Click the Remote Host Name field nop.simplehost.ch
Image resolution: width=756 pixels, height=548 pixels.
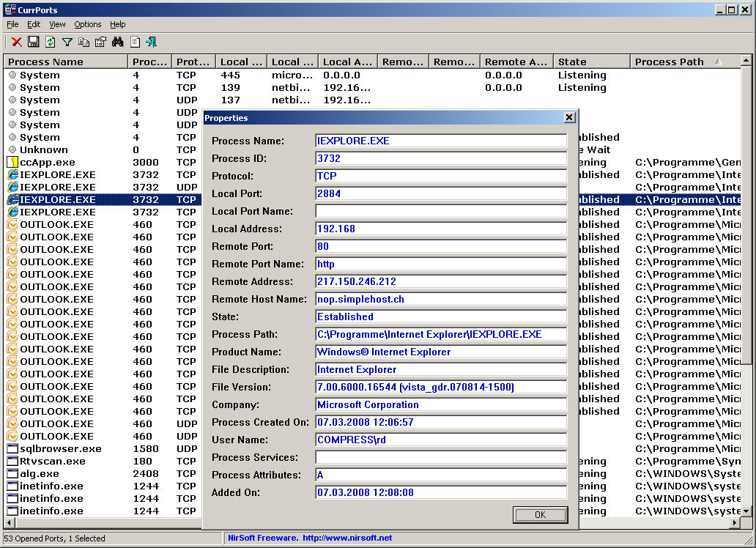[441, 299]
